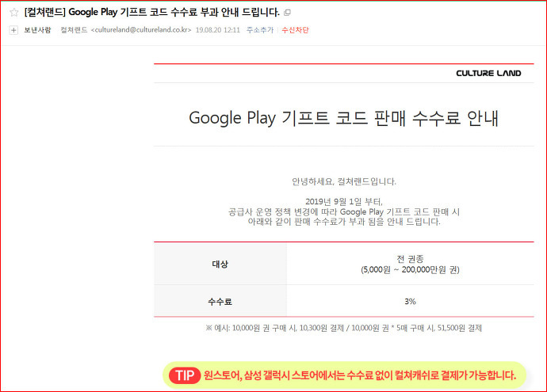Click line 아래와 같이 판매 수수료가 부과
Screen dimensions: 547x392
344,222
